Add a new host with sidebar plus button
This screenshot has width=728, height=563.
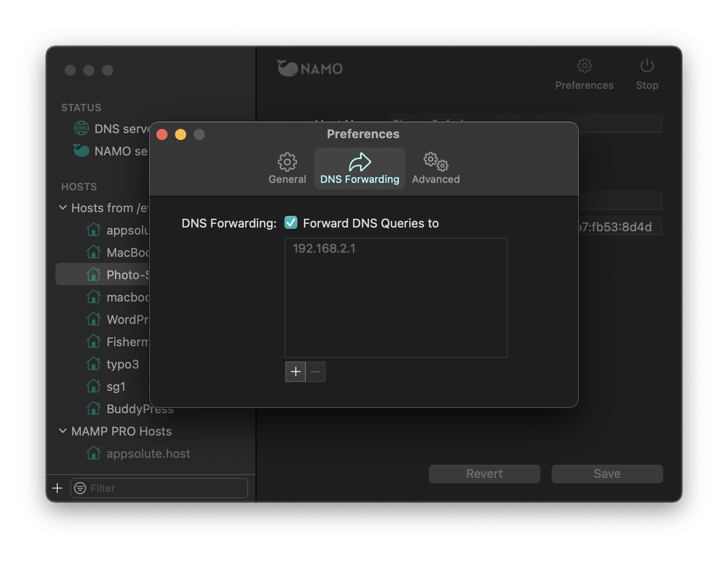coord(57,488)
